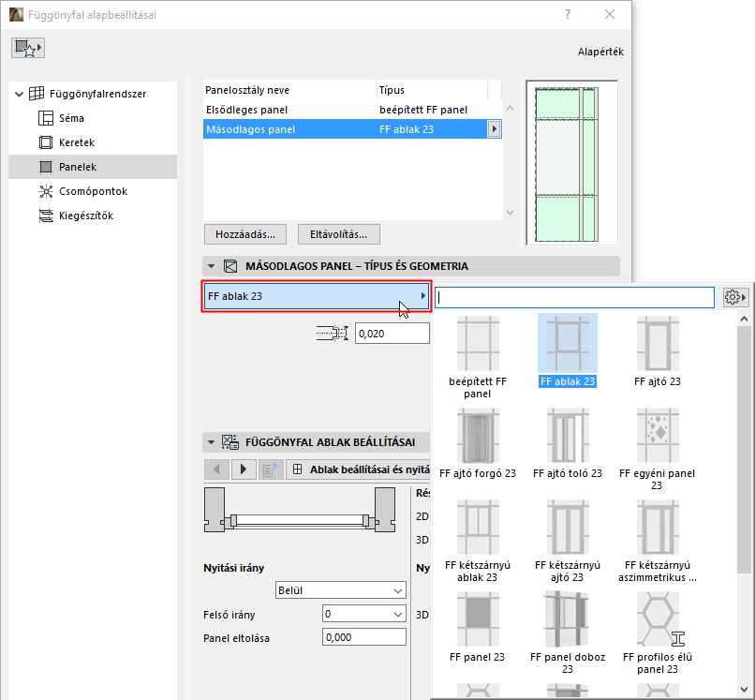Click the panel thickness icon

click(332, 334)
